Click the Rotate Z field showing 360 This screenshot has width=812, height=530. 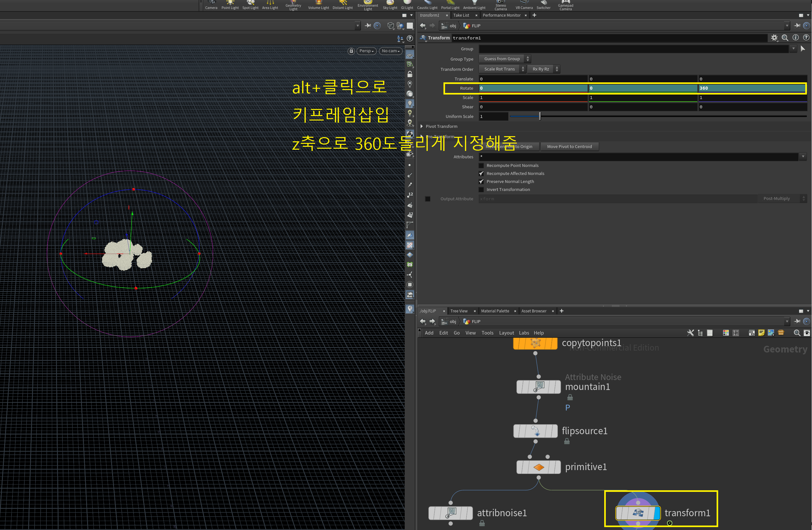[x=751, y=88]
